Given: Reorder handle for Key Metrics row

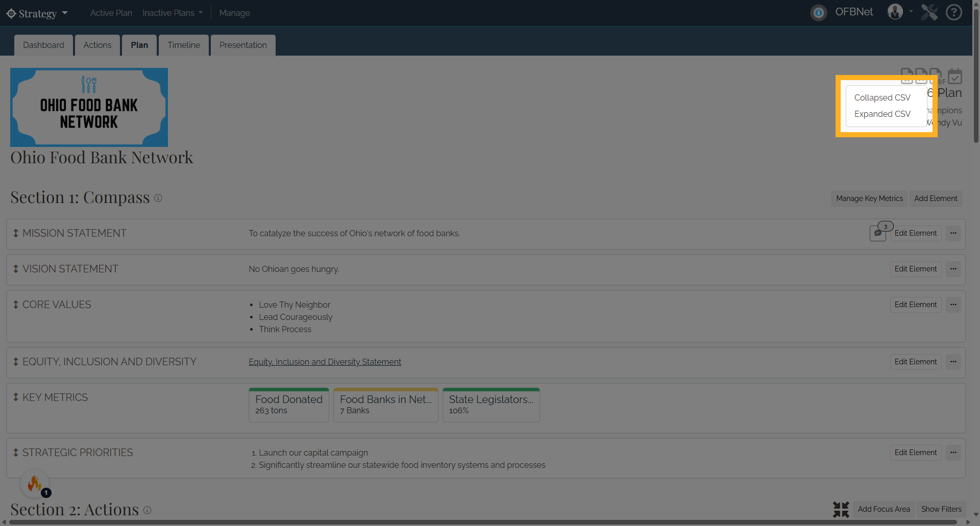Looking at the screenshot, I should [16, 397].
